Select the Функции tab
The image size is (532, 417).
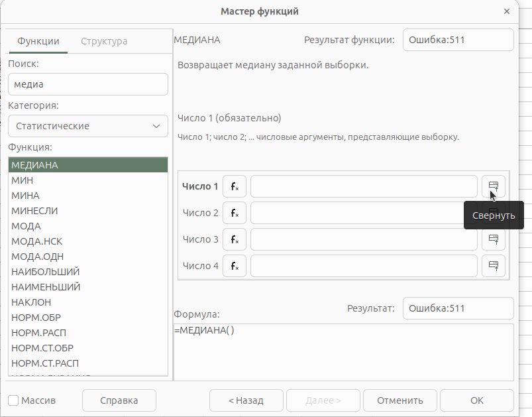click(x=38, y=41)
